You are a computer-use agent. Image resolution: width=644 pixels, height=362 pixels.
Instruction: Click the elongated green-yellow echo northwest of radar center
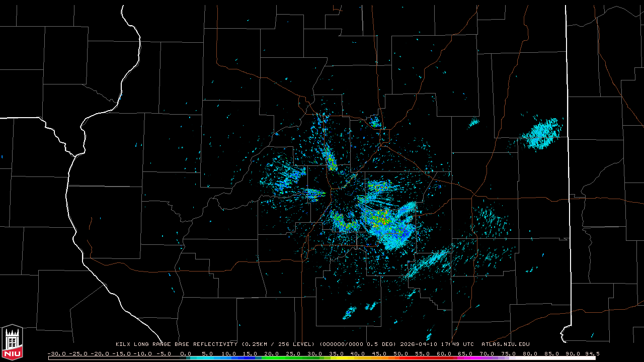coord(331,159)
